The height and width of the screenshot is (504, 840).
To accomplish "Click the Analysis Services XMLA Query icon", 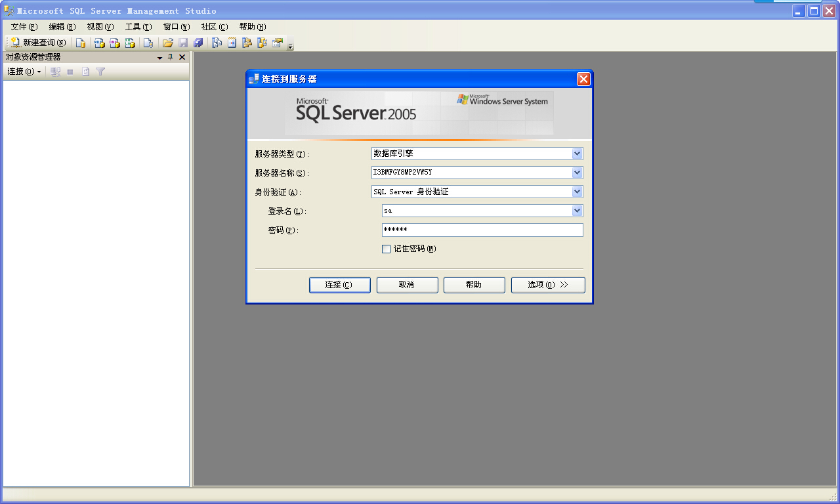I will coord(130,43).
